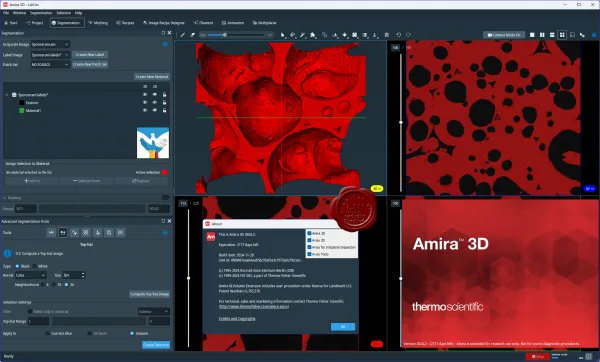This screenshot has width=600, height=362.
Task: Select the eraser tool
Action: click(192, 35)
